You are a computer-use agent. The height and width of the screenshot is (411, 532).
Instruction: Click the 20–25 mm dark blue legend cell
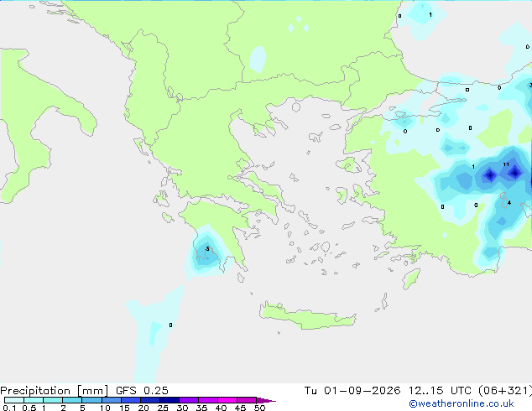point(149,400)
